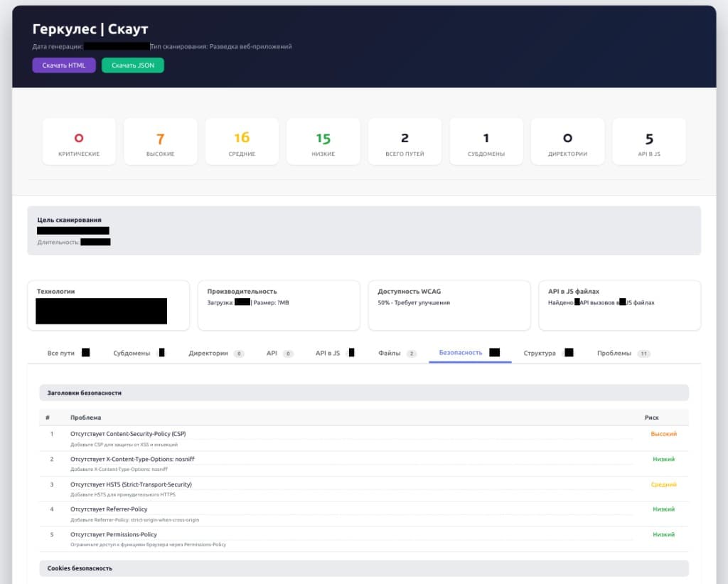Switch to the Проблемы tab

click(623, 353)
